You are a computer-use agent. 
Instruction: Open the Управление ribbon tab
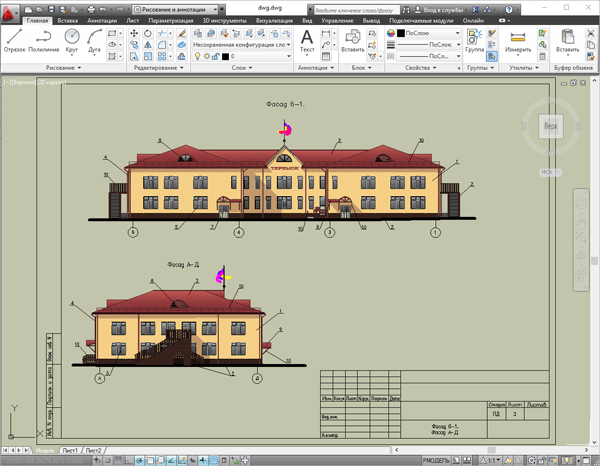click(x=337, y=21)
